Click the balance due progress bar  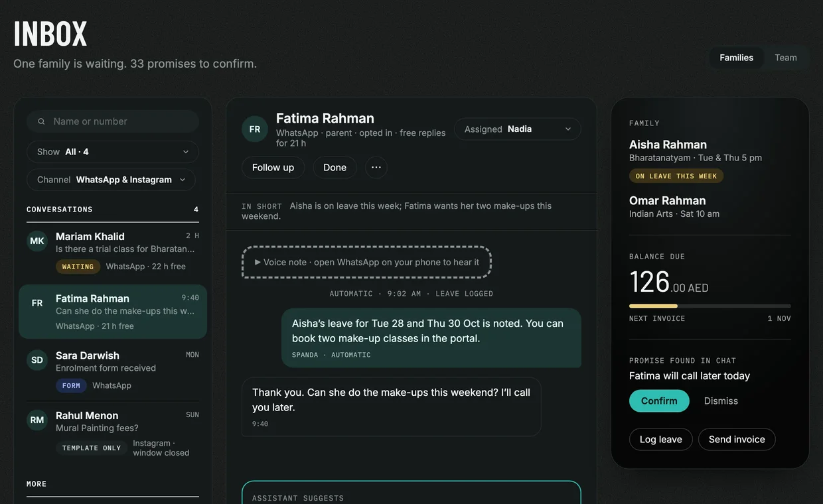[x=710, y=306]
